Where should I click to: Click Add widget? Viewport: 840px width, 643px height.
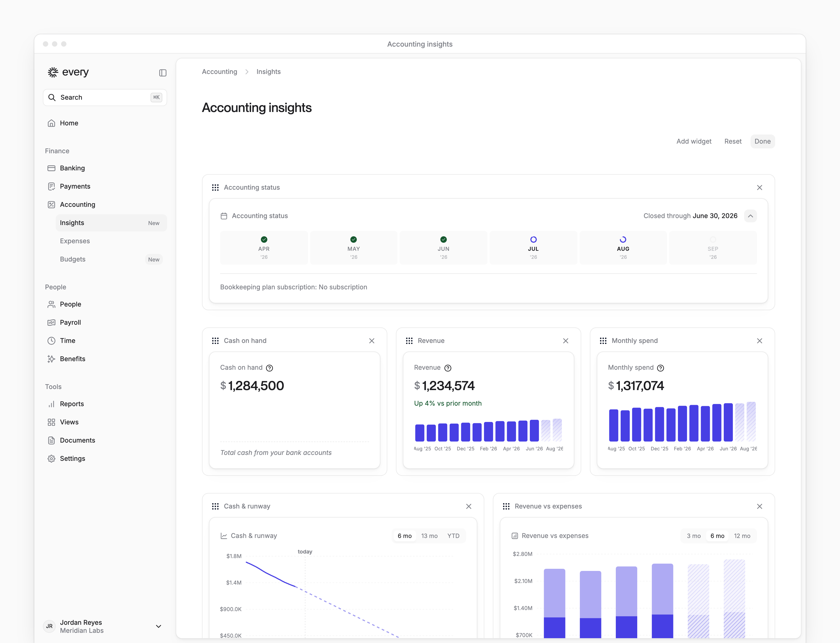(x=694, y=141)
